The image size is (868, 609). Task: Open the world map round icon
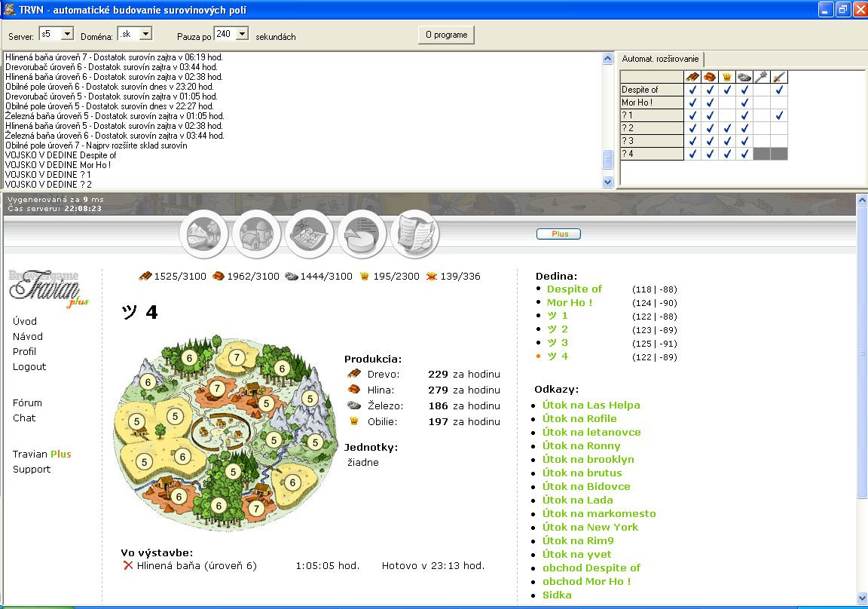tap(309, 234)
